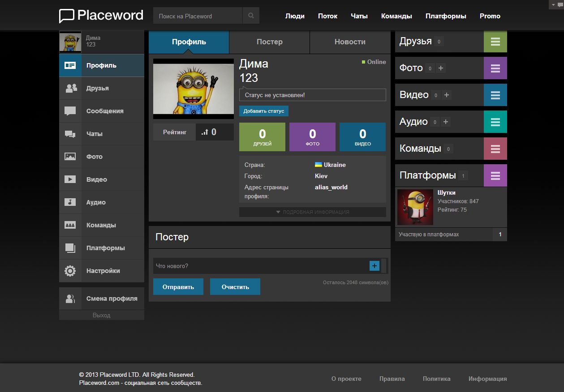The width and height of the screenshot is (564, 392).
Task: Click the Что нового? post field
Action: coord(261,266)
